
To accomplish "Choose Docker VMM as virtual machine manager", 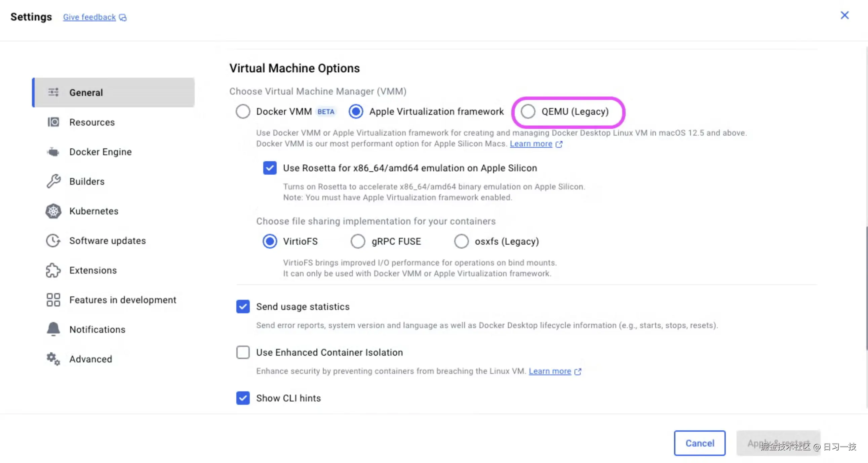I will point(243,112).
